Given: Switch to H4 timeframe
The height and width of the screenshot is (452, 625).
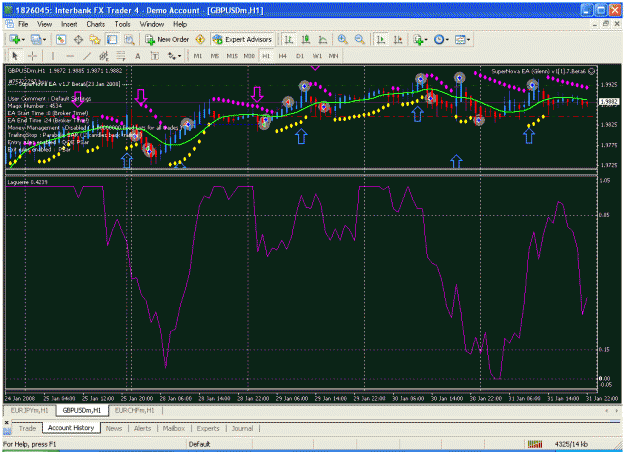Looking at the screenshot, I should point(283,56).
